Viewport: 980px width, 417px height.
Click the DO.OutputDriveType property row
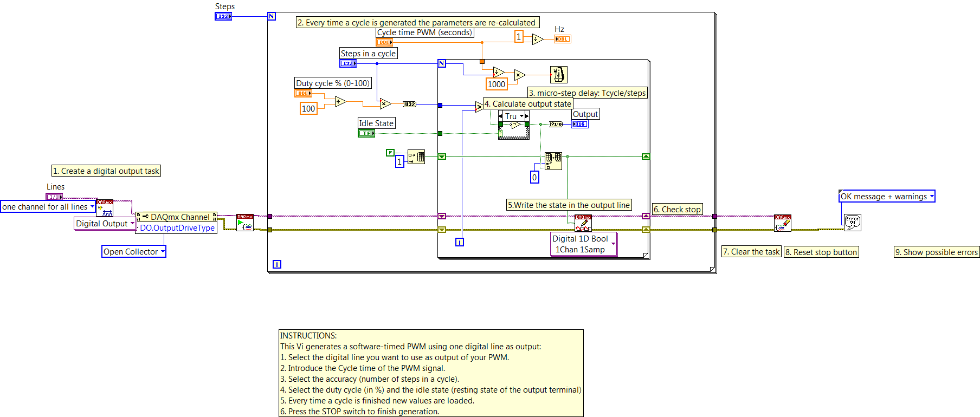pos(177,228)
